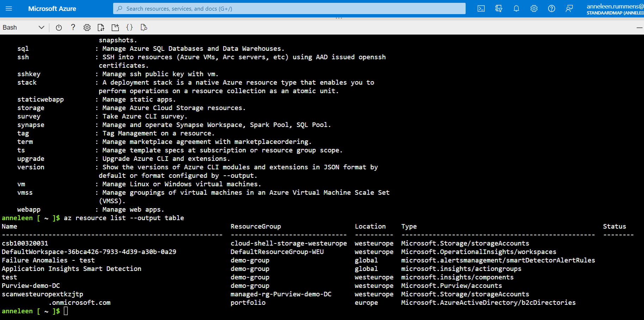The image size is (644, 320).
Task: Select the command az resource list --output table
Action: point(124,218)
